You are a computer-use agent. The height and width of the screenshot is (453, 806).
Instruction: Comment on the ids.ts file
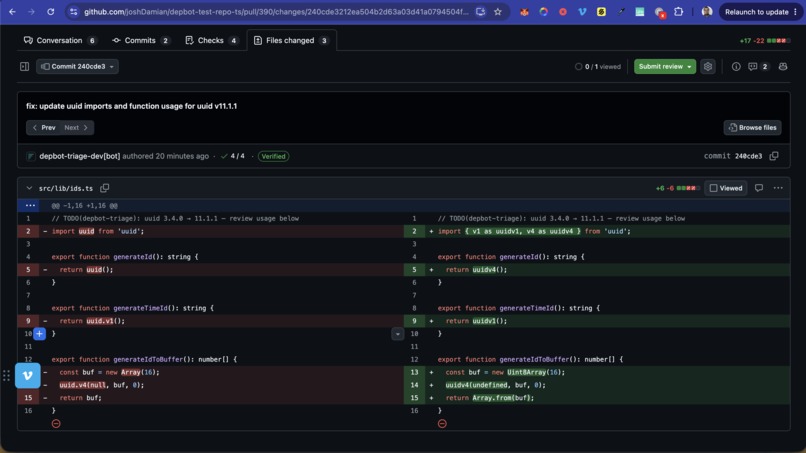(759, 188)
